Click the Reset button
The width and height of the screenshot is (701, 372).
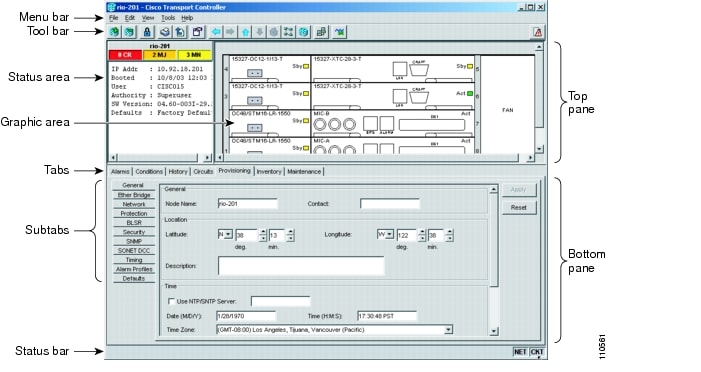(519, 207)
